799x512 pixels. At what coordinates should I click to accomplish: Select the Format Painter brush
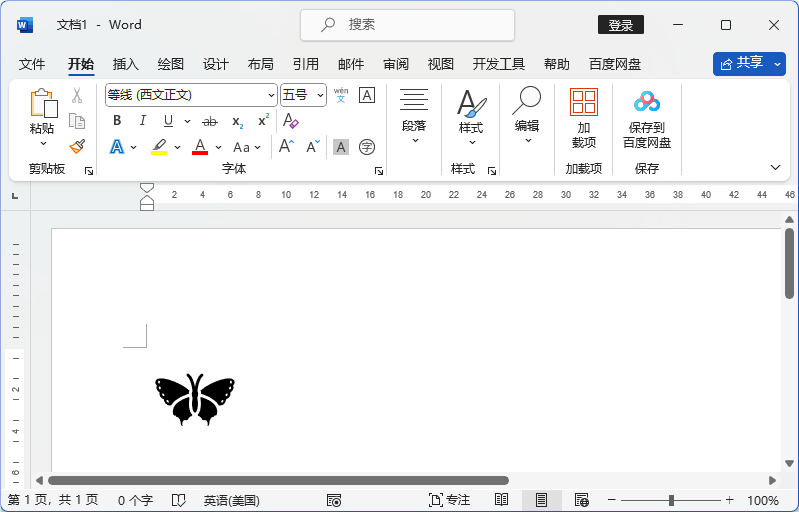[x=77, y=147]
